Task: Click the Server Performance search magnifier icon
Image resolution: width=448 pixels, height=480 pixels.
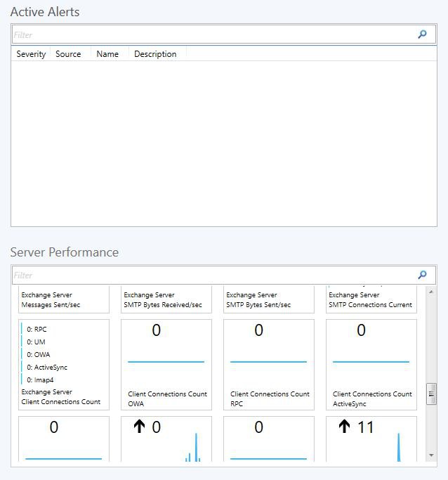Action: click(x=422, y=275)
